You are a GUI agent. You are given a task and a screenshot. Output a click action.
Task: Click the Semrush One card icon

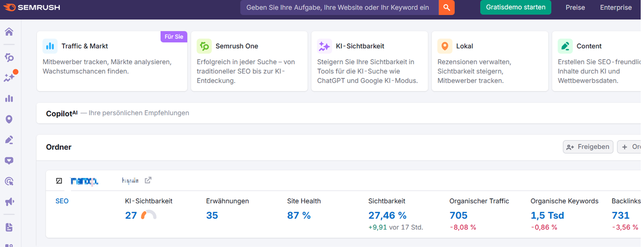click(204, 46)
